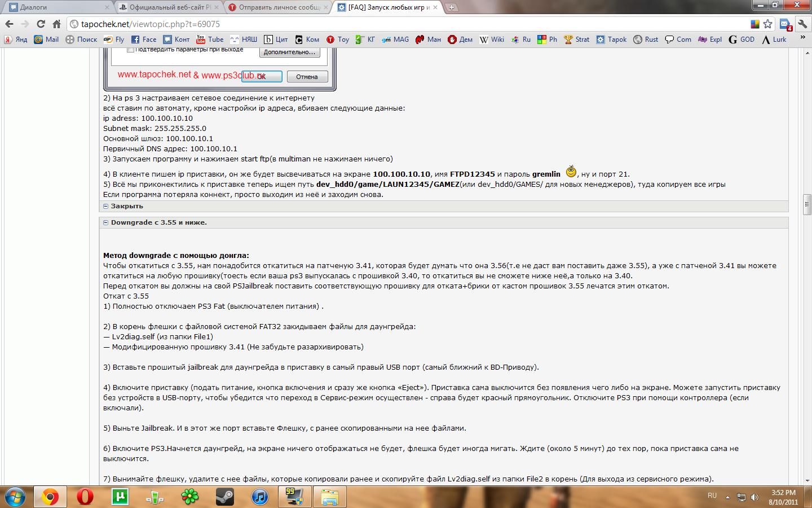
Task: Bookmark this page with the star icon
Action: tap(767, 24)
